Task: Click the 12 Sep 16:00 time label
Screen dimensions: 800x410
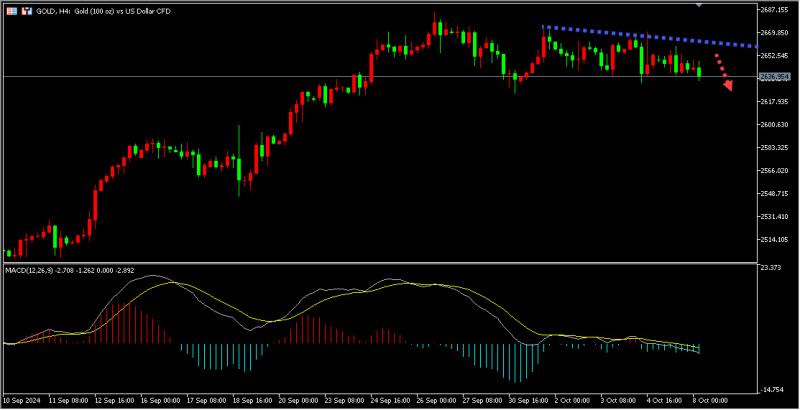Action: [x=115, y=401]
